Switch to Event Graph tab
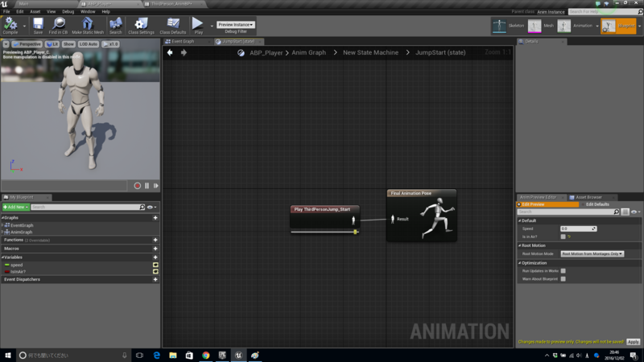The height and width of the screenshot is (362, 644). [x=183, y=42]
